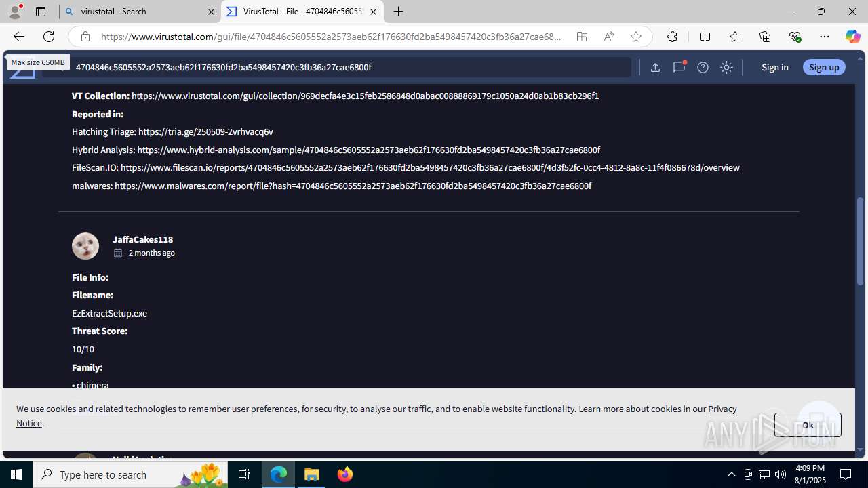
Task: Add this page to favorites
Action: pos(636,37)
